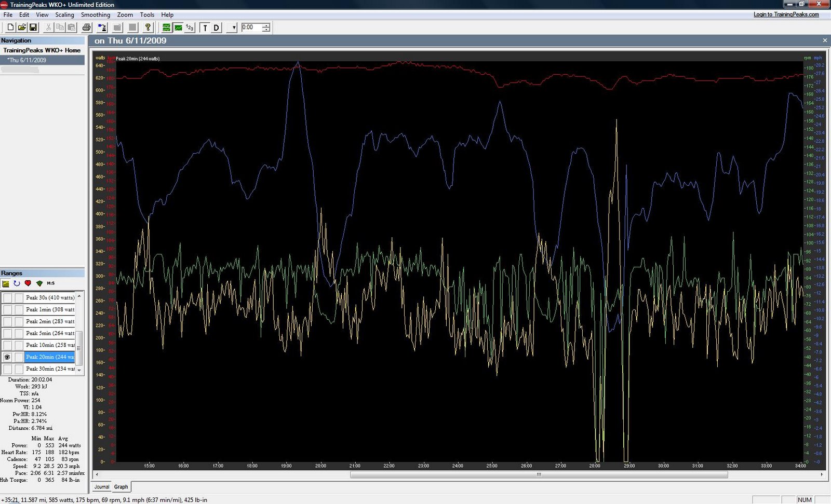Save using the floppy disk icon

click(x=33, y=28)
